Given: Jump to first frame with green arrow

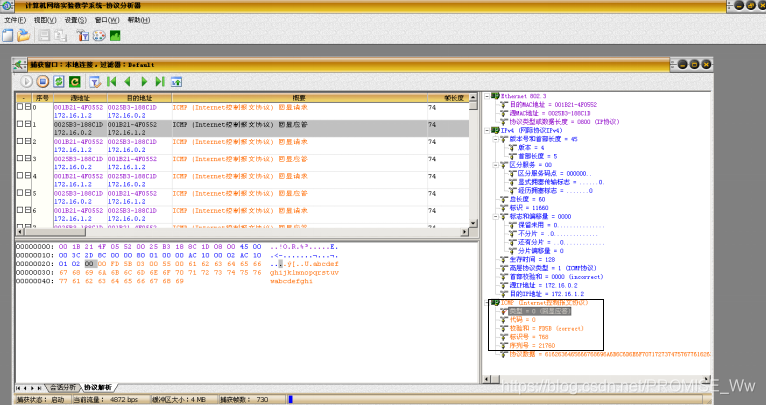Looking at the screenshot, I should [111, 82].
